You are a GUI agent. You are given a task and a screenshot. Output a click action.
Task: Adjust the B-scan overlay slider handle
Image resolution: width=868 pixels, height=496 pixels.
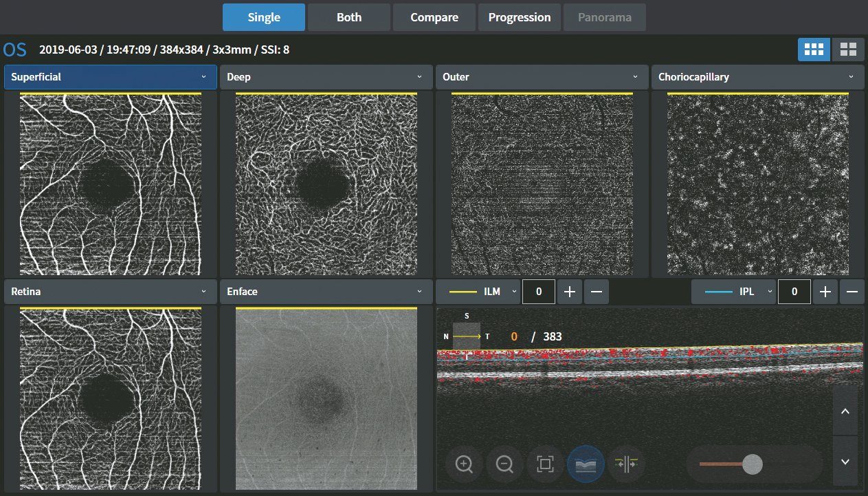coord(753,464)
